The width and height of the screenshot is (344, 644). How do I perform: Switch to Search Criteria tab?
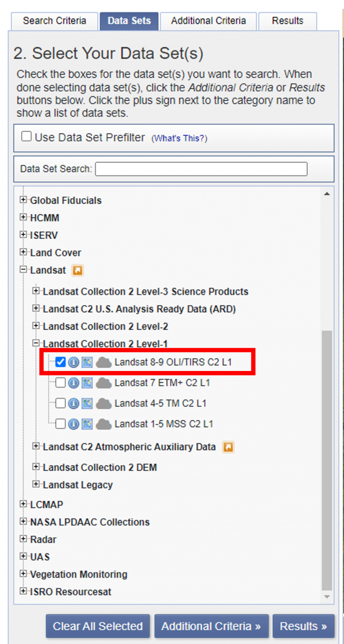point(55,21)
